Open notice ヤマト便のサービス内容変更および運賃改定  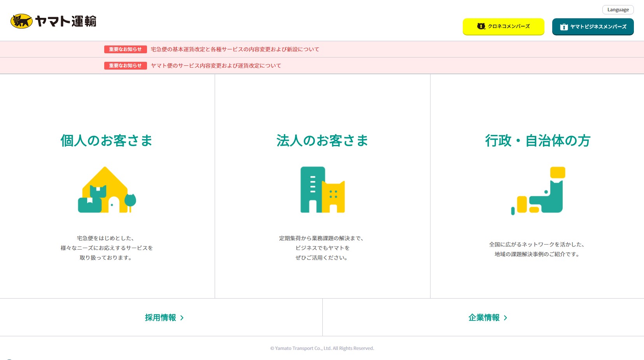click(x=216, y=66)
